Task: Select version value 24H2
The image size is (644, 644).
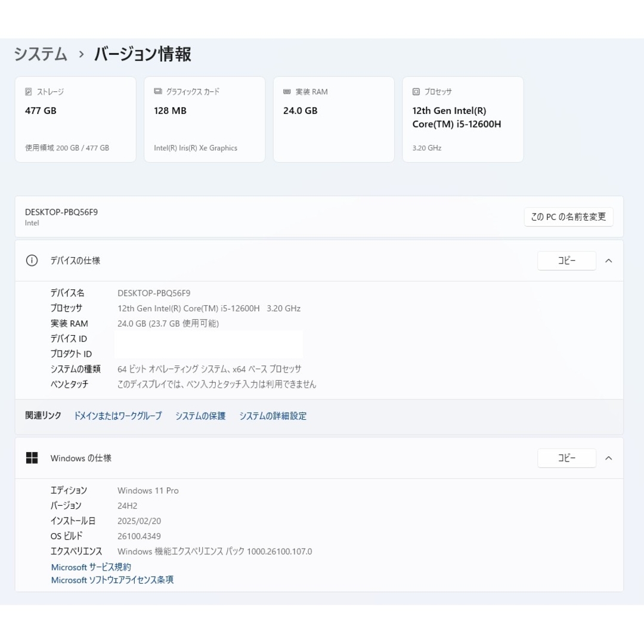Action: (128, 506)
